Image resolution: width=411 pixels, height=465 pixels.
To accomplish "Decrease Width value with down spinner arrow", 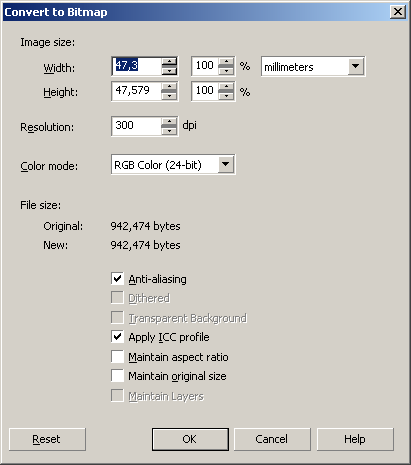I will 169,71.
